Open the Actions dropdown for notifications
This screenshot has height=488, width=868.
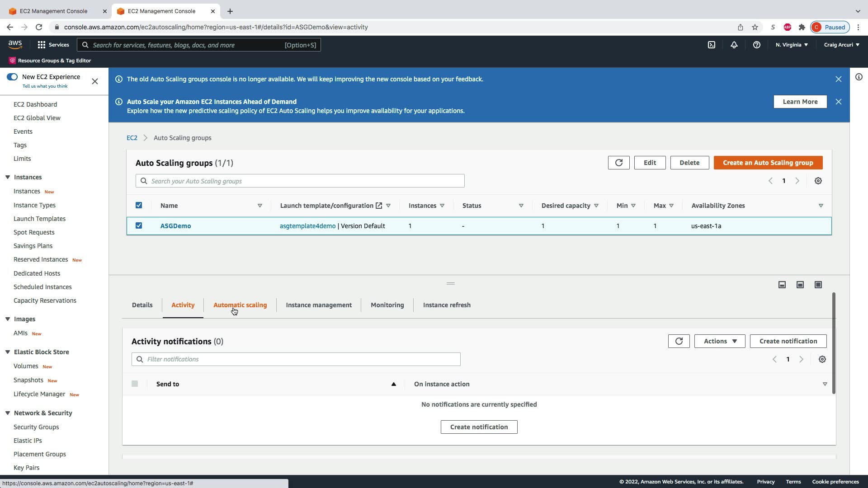point(720,341)
